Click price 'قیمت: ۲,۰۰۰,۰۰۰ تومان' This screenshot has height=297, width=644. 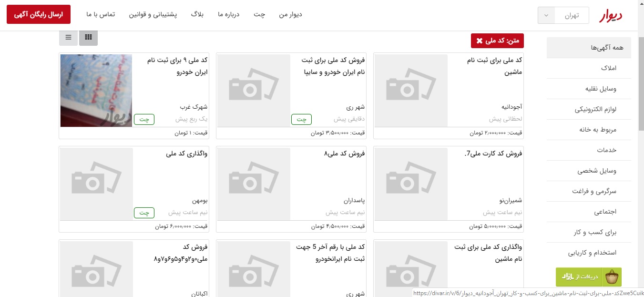click(496, 133)
